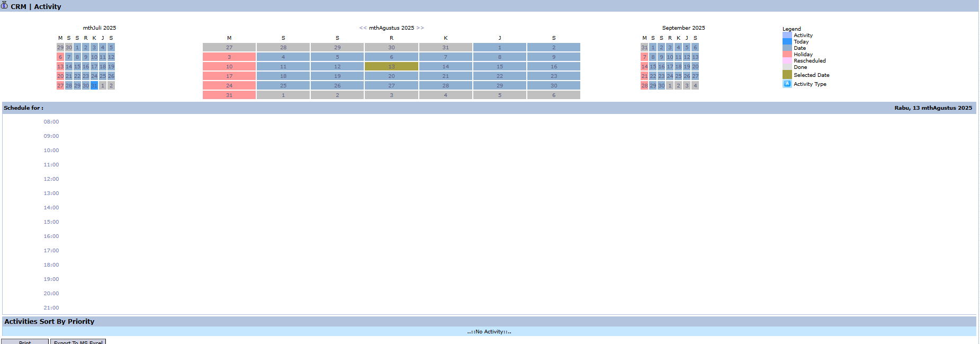
Task: Select the highlighted date 13 in main calendar
Action: [391, 66]
